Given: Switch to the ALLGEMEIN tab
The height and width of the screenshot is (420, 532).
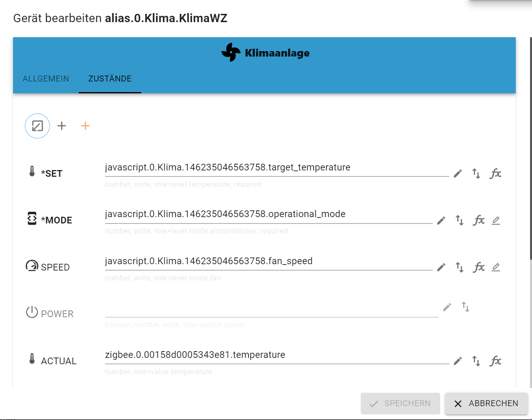Looking at the screenshot, I should pos(46,79).
